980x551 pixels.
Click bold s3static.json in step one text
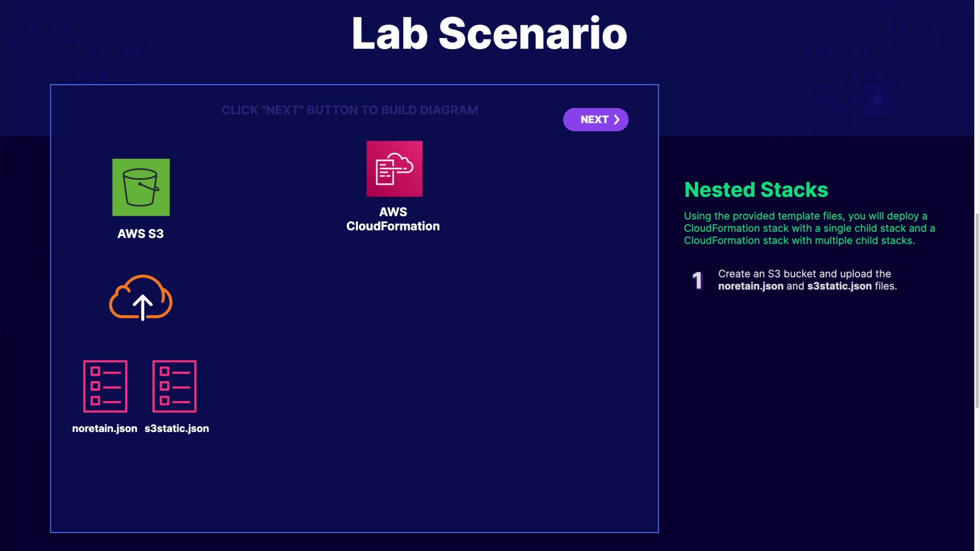pyautogui.click(x=839, y=286)
